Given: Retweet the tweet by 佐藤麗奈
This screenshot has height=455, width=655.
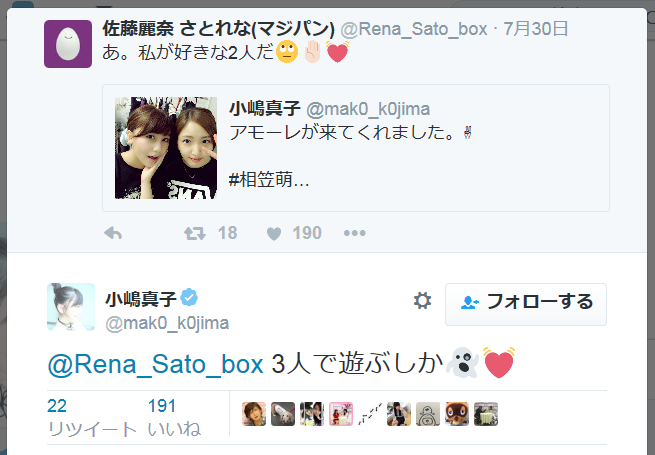Looking at the screenshot, I should [x=194, y=233].
